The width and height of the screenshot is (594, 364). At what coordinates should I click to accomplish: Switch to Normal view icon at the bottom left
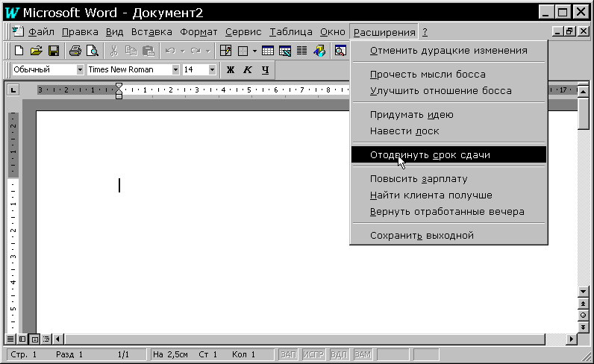pos(10,339)
